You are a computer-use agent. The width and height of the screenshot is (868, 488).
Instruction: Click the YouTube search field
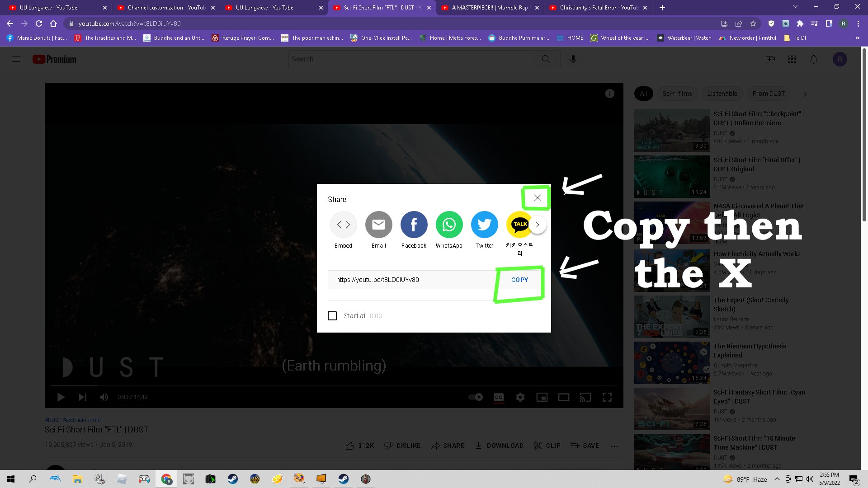pyautogui.click(x=410, y=59)
